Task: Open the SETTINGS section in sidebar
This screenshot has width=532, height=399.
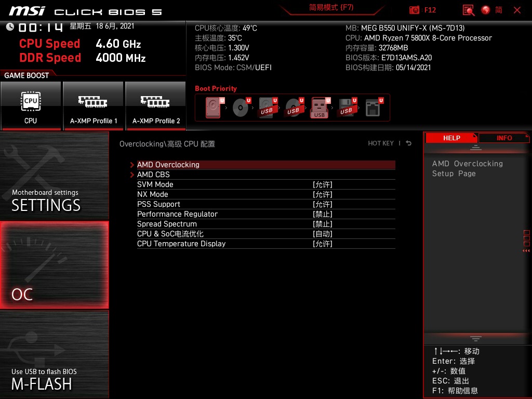Action: 54,176
